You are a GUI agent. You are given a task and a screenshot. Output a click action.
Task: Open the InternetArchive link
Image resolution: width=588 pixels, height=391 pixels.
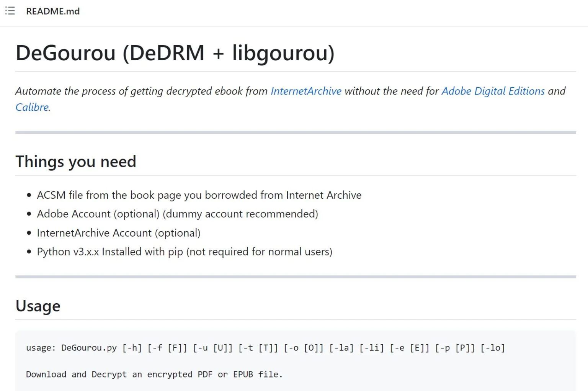click(x=306, y=91)
